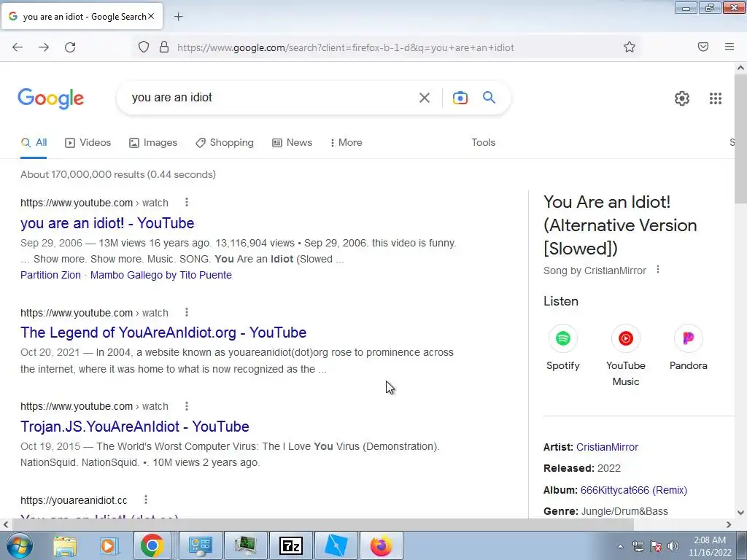Switch to the News tab
747x560 pixels.
coord(292,142)
